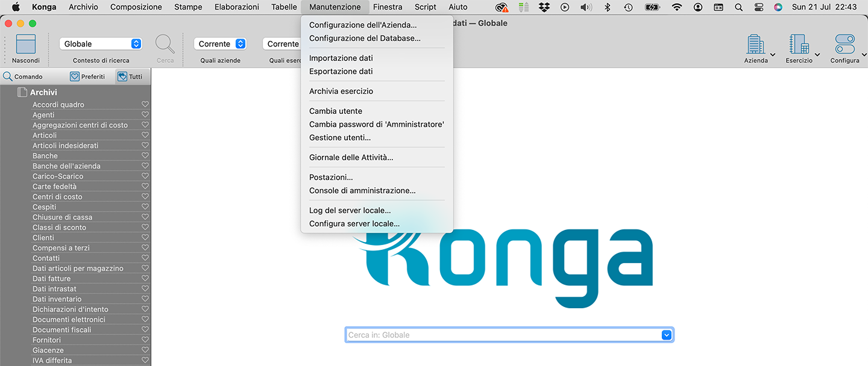Toggle heart next to Clienti
This screenshot has width=868, height=366.
click(x=145, y=238)
